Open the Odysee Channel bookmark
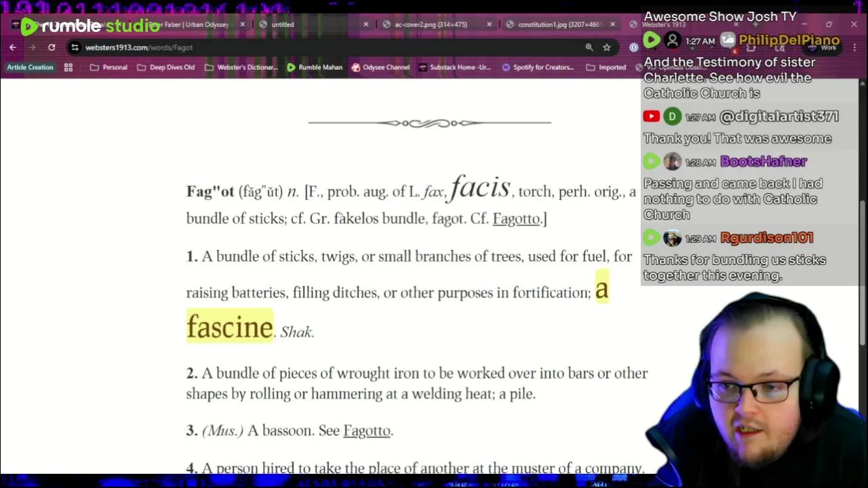The height and width of the screenshot is (488, 868). click(380, 67)
